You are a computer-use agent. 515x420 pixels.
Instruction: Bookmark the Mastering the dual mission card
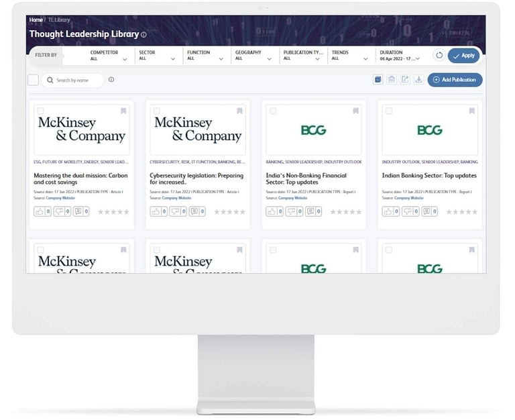pyautogui.click(x=123, y=111)
